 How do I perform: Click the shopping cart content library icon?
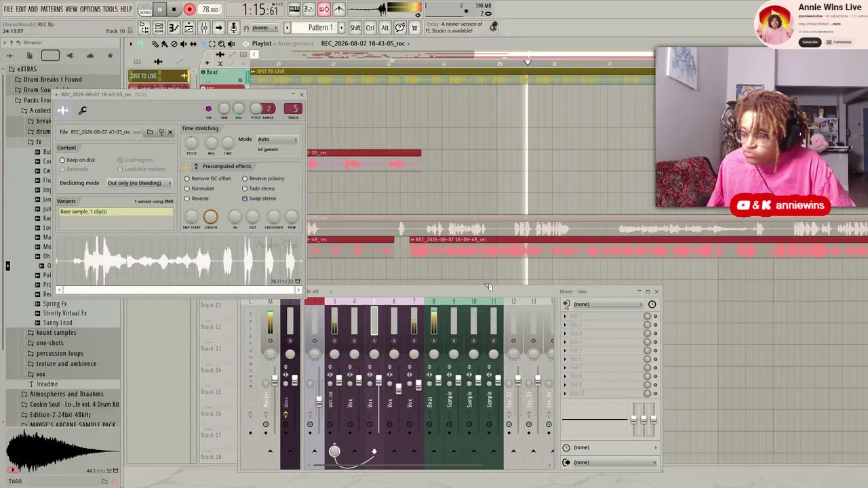414,28
